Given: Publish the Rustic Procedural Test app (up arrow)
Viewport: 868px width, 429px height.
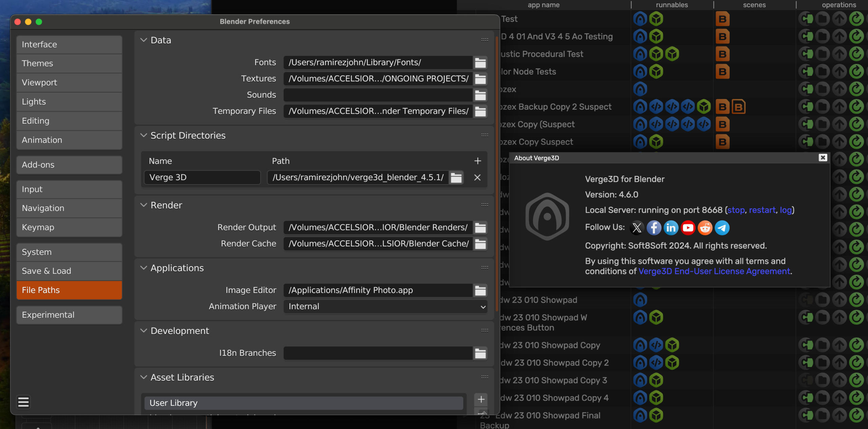Looking at the screenshot, I should click(840, 54).
